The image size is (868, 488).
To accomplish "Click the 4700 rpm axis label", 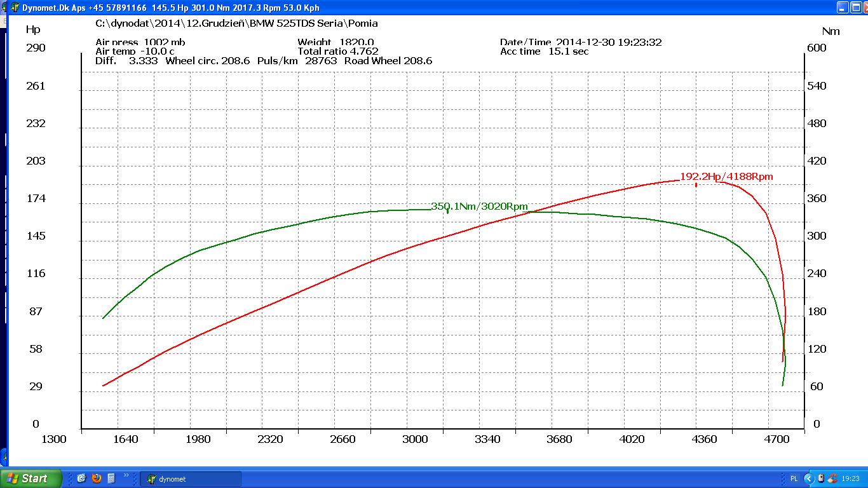I will tap(776, 439).
